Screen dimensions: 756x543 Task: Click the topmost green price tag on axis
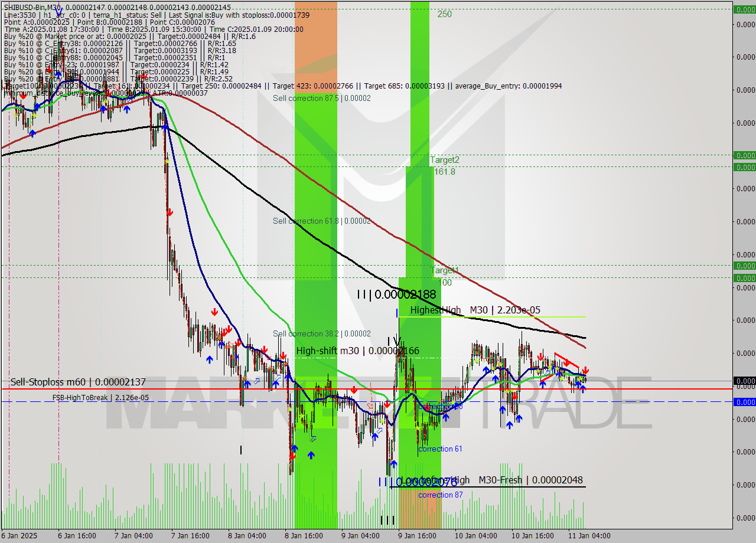pyautogui.click(x=744, y=9)
